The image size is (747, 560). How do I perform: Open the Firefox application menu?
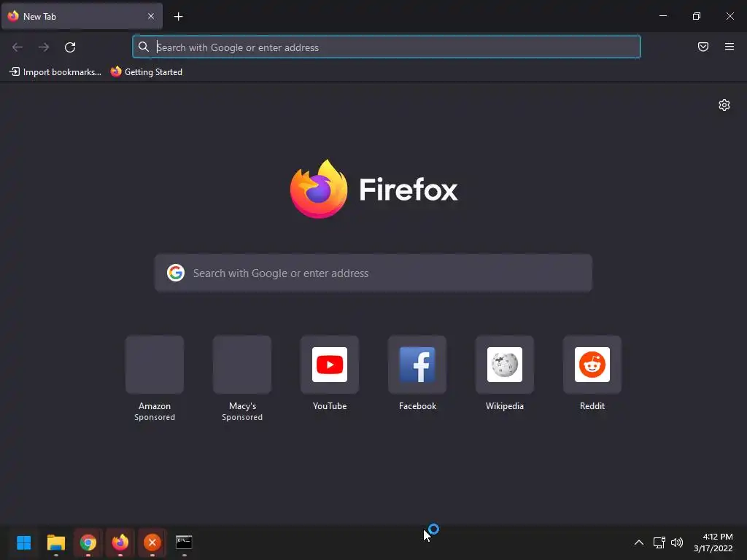(x=729, y=47)
